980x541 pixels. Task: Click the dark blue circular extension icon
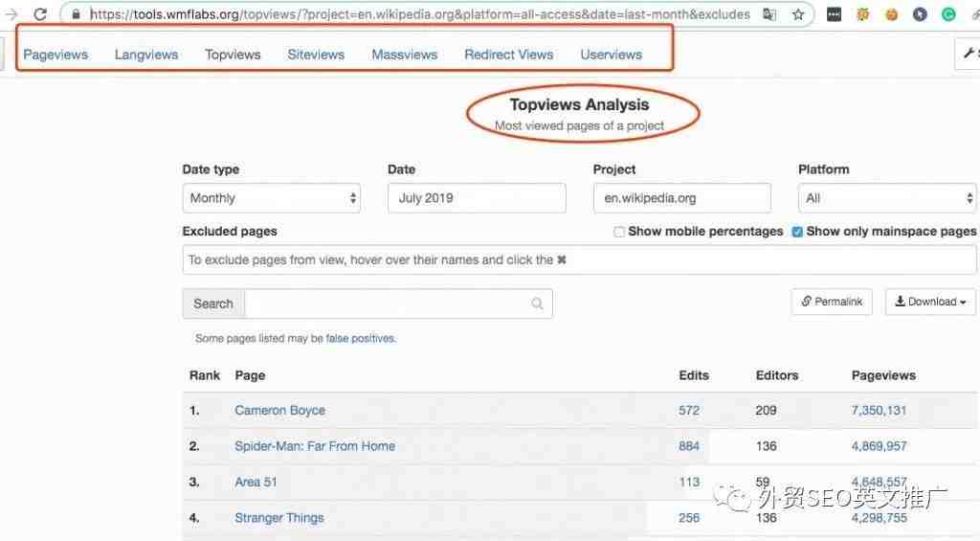pyautogui.click(x=920, y=13)
